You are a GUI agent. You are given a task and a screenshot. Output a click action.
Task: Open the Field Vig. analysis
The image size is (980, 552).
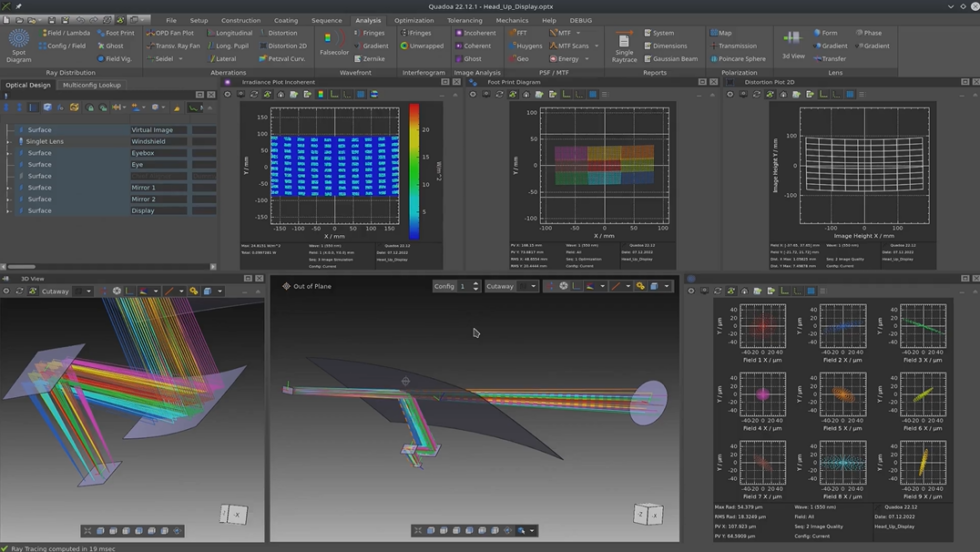[114, 59]
